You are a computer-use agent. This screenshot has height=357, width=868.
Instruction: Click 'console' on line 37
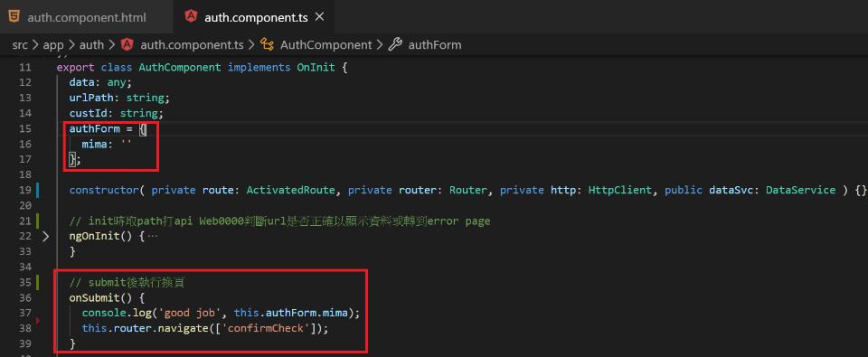pyautogui.click(x=103, y=314)
